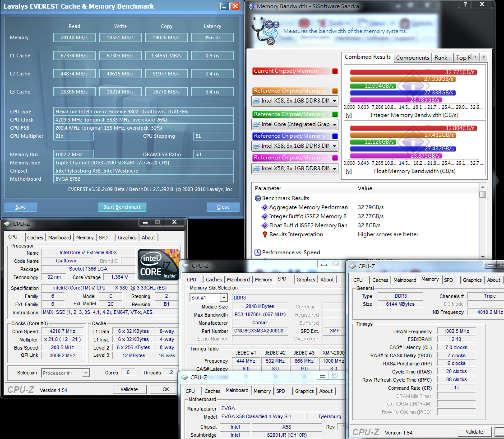This screenshot has width=504, height=439.
Task: Toggle the orange Reference Chipset/Memory series
Action: [x=335, y=91]
